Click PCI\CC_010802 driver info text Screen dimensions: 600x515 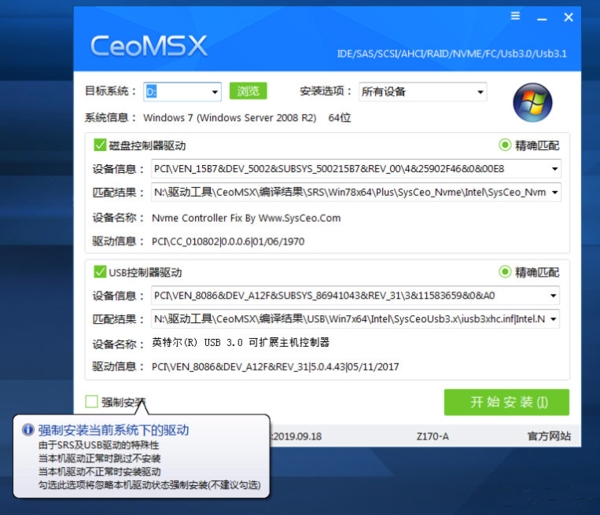(228, 241)
